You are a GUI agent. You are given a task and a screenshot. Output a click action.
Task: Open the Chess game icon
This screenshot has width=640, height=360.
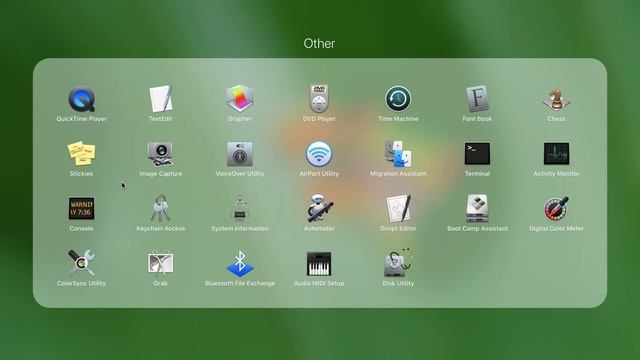(x=556, y=99)
